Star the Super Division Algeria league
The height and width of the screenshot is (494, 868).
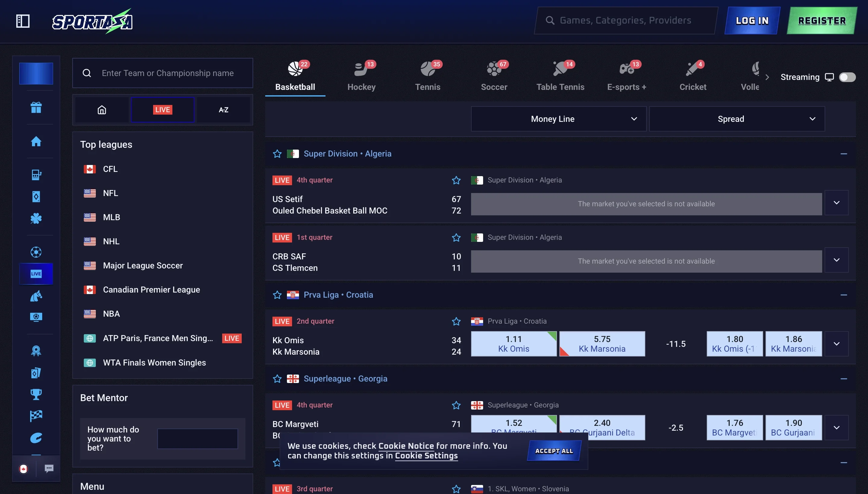tap(277, 153)
